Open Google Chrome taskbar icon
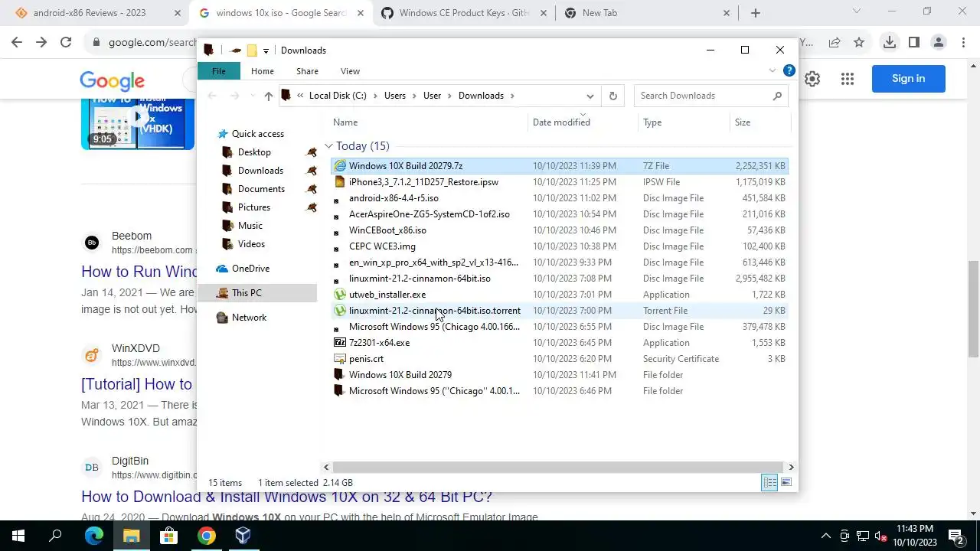 click(206, 536)
